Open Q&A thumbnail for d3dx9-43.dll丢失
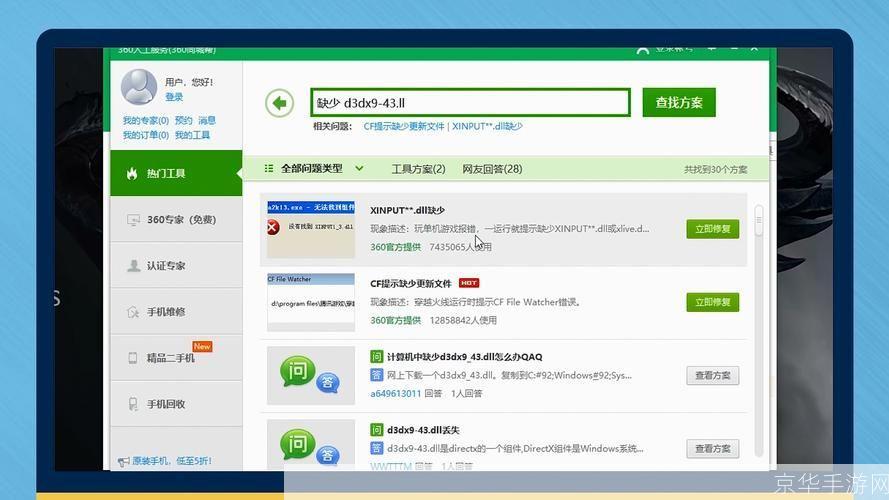The image size is (889, 500). (x=311, y=444)
